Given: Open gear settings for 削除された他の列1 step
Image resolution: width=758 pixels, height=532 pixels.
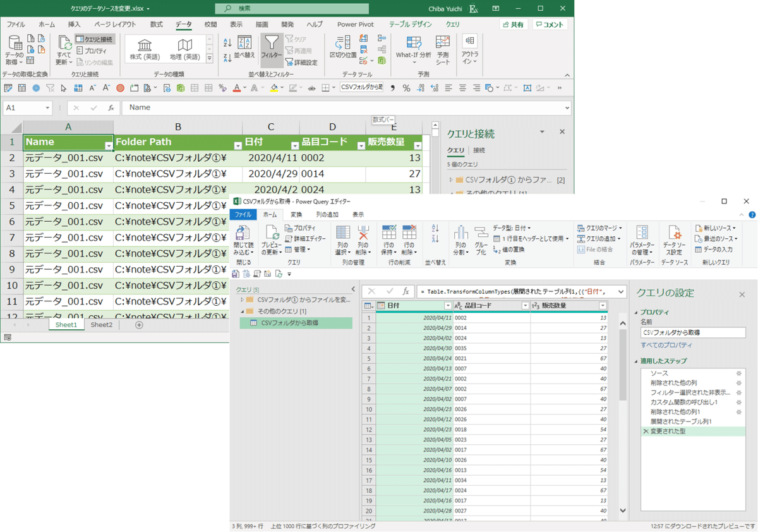Looking at the screenshot, I should click(x=738, y=412).
